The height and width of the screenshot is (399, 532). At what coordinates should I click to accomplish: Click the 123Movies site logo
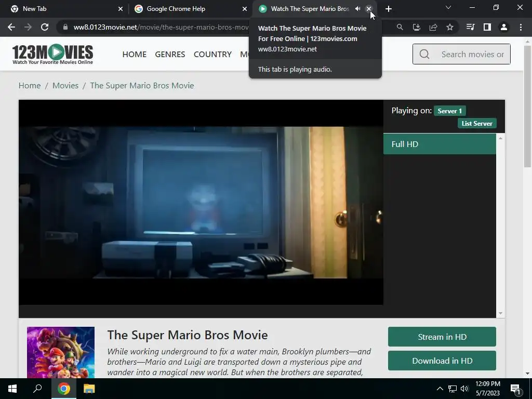[52, 54]
